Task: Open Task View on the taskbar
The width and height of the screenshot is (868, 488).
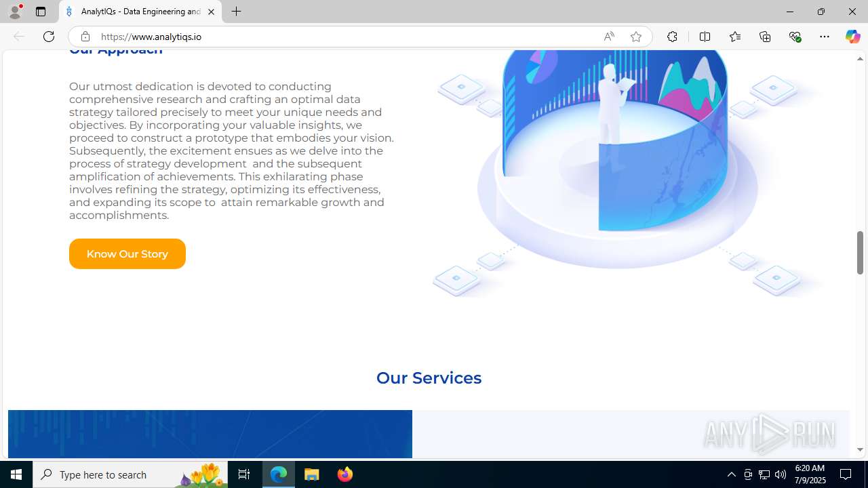Action: tap(244, 474)
